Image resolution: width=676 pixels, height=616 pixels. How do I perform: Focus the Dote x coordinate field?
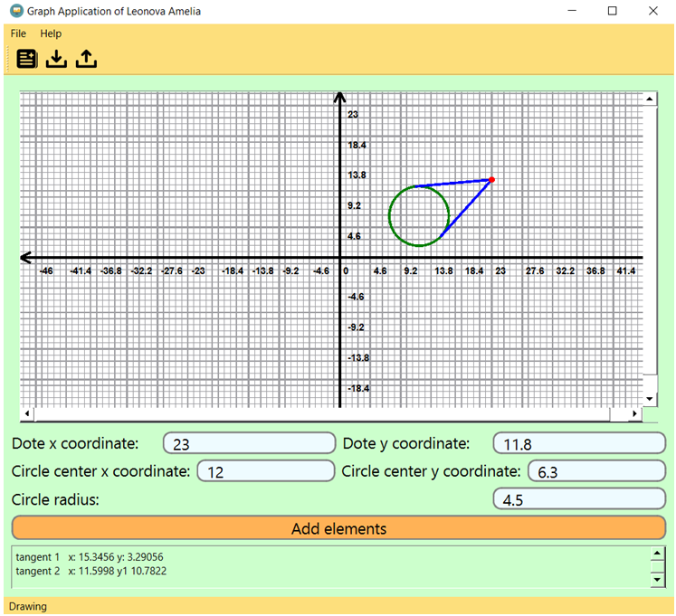click(249, 443)
